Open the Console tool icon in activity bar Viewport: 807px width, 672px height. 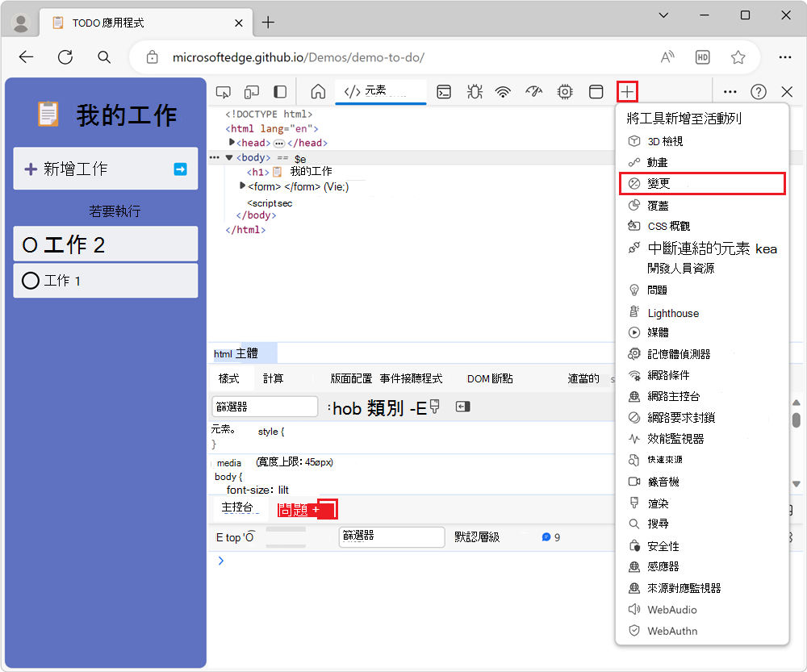pos(444,92)
